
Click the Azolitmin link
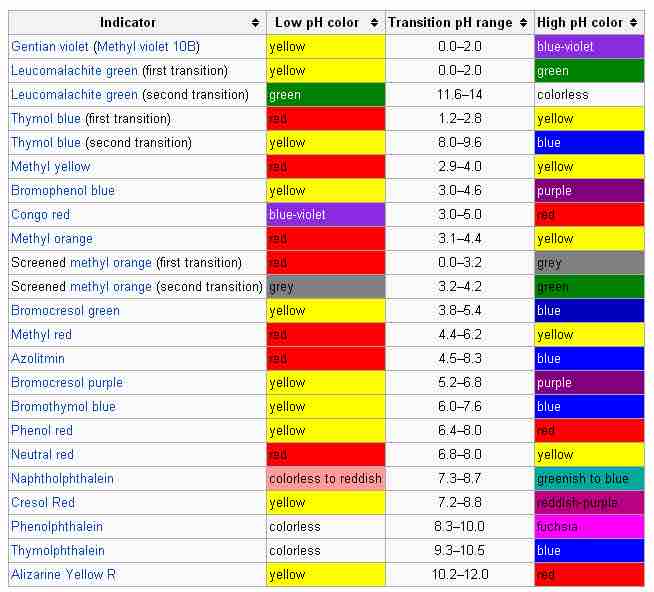pos(37,359)
